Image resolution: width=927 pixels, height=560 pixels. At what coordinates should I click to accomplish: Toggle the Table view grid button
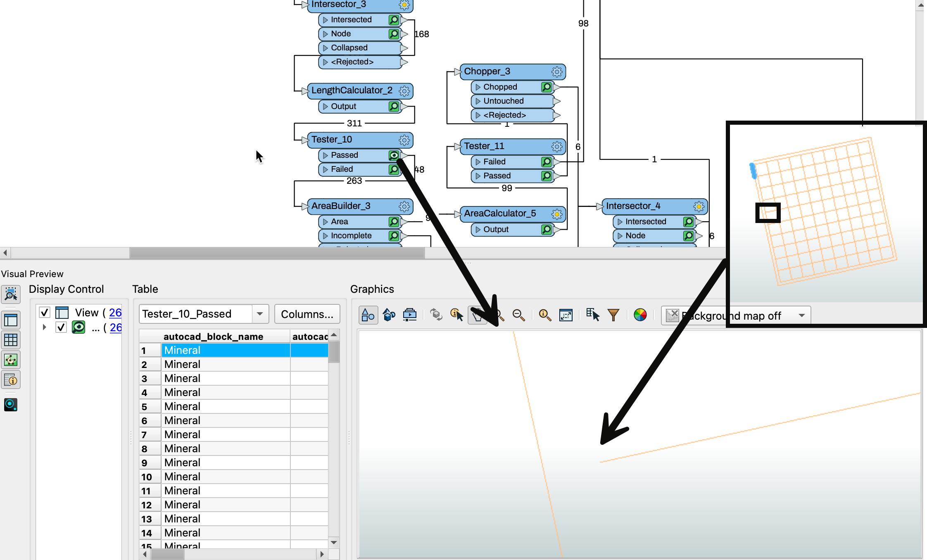click(11, 340)
